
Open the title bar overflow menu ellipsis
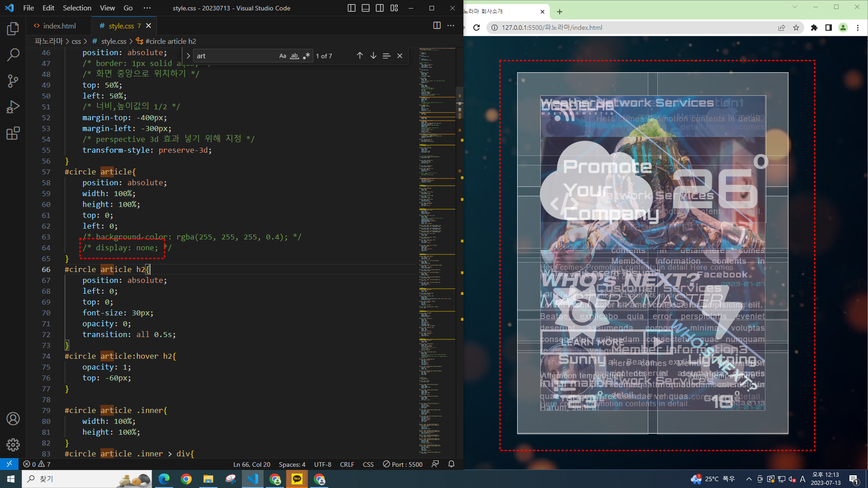pyautogui.click(x=147, y=8)
